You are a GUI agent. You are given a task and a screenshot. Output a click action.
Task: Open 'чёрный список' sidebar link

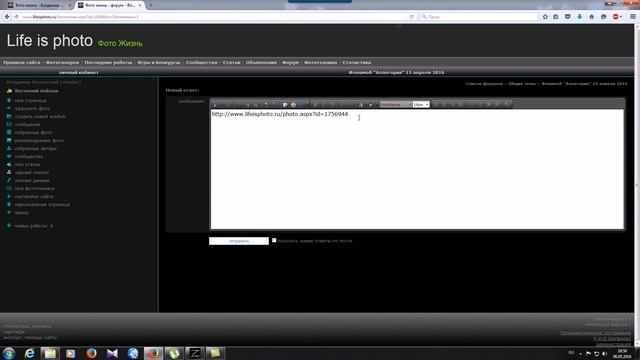coord(32,172)
